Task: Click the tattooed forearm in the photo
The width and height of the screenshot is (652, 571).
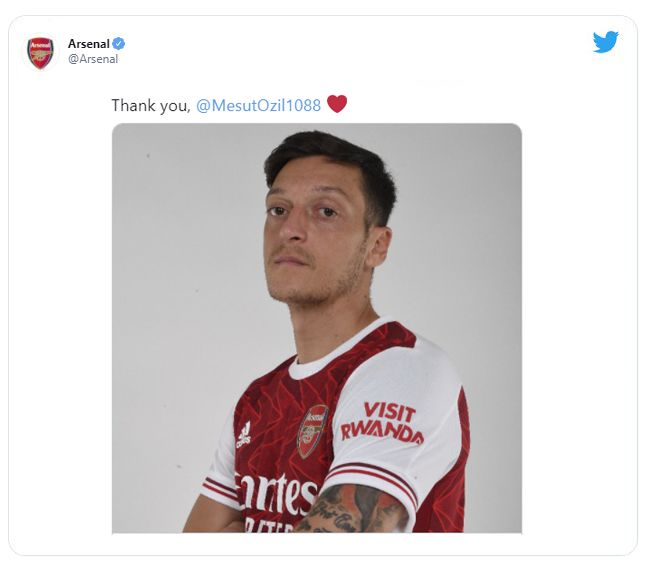Action: (351, 509)
